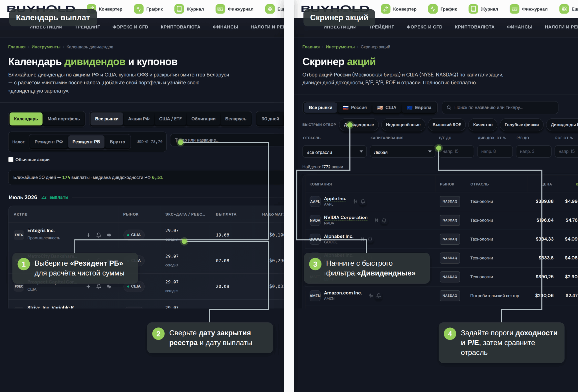Click the bell alert icon for Entegris Inc.

point(98,235)
